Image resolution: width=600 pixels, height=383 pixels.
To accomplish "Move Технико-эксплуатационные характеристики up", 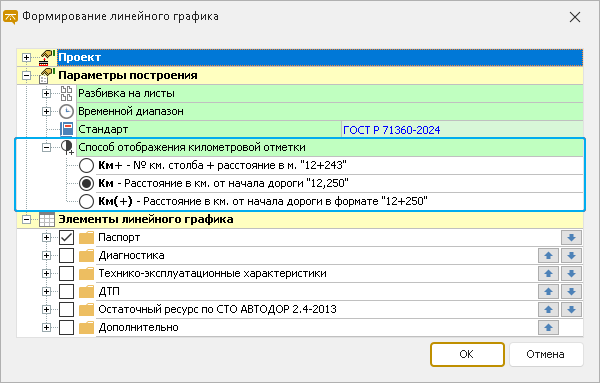I will [548, 274].
